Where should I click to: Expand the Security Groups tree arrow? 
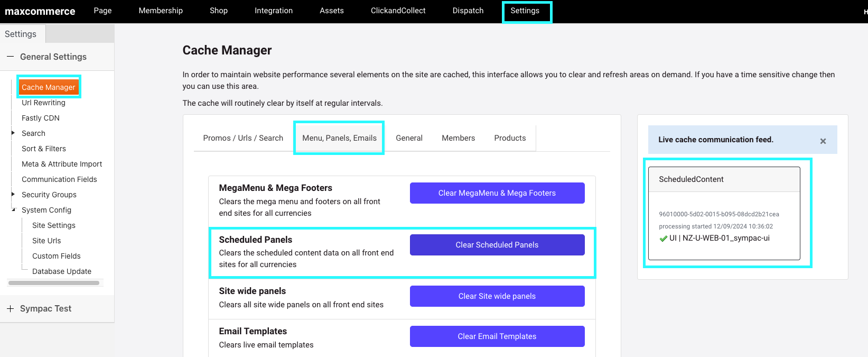tap(13, 194)
